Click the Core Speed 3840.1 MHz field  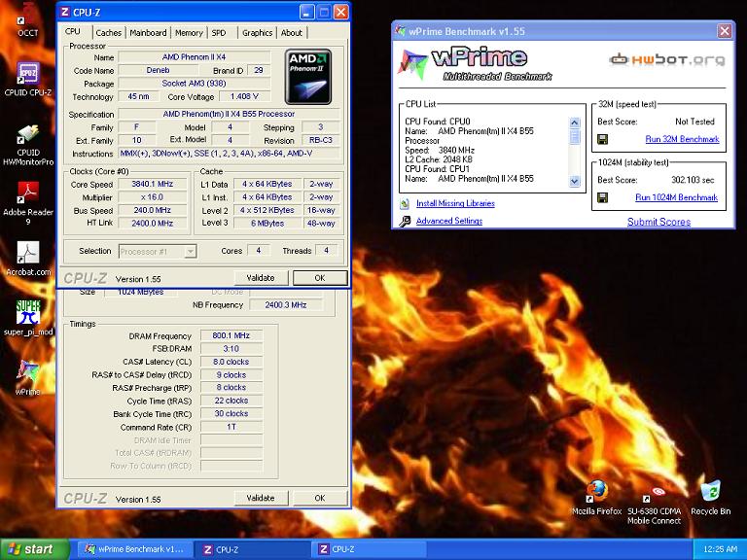(153, 184)
